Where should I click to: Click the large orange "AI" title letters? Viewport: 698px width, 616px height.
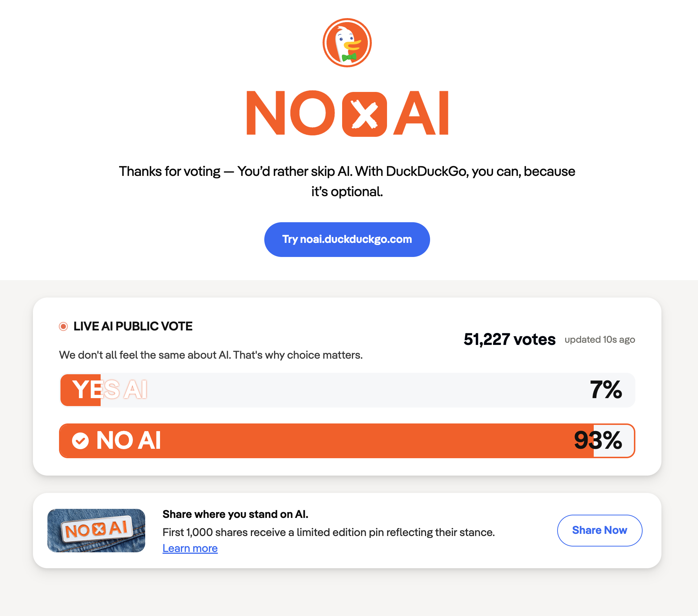point(421,113)
